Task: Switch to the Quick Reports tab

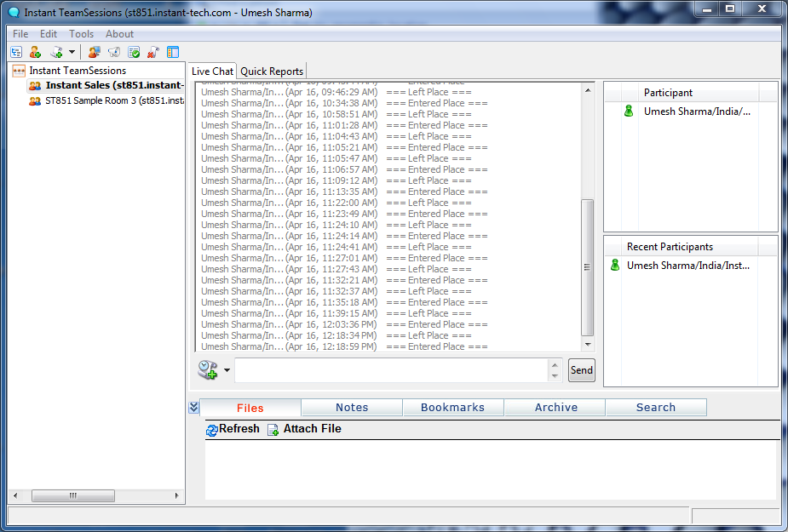Action: click(x=272, y=72)
